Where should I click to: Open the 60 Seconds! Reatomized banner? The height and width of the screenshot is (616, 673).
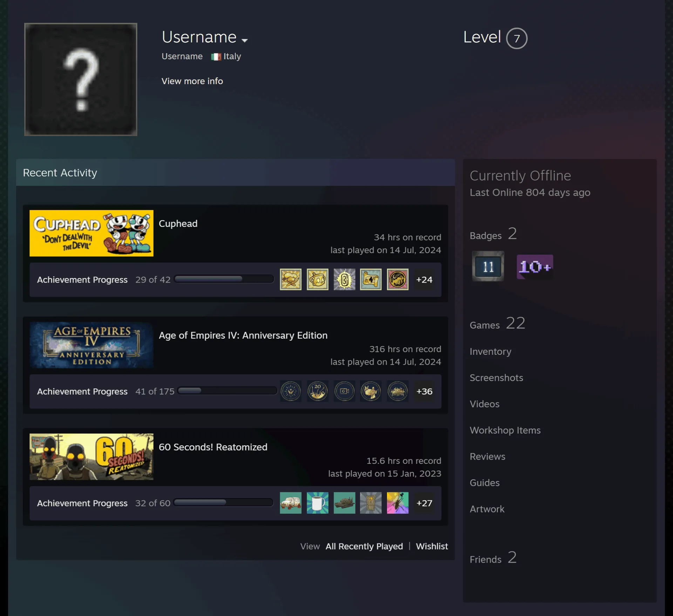(91, 456)
